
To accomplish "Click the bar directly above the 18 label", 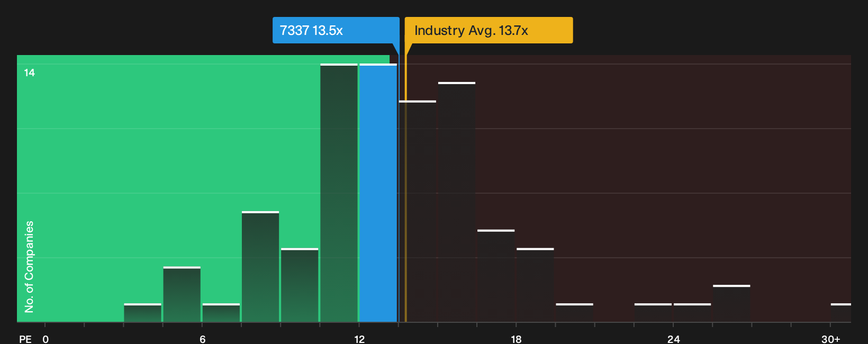I will [x=535, y=285].
